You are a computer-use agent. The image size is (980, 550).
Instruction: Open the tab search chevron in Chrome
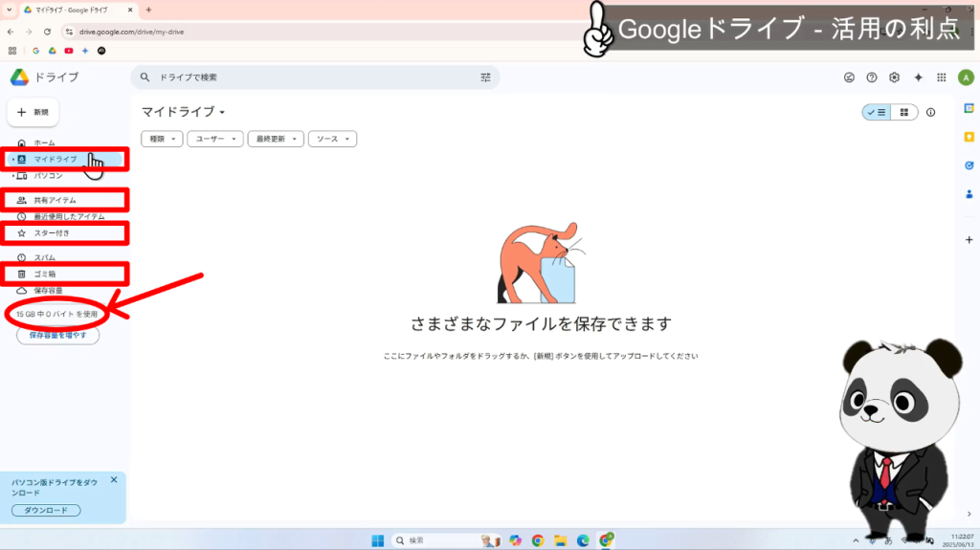point(9,10)
